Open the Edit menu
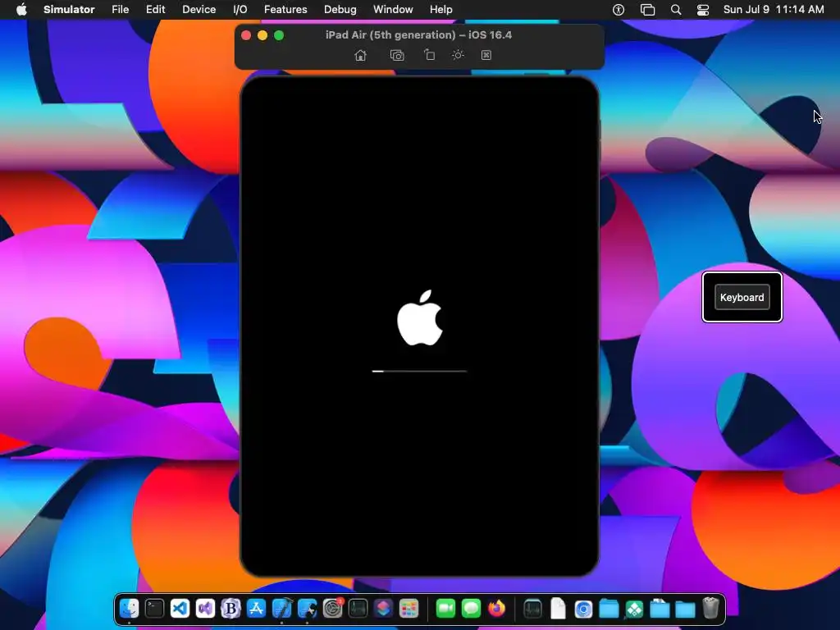This screenshot has height=630, width=840. [155, 10]
